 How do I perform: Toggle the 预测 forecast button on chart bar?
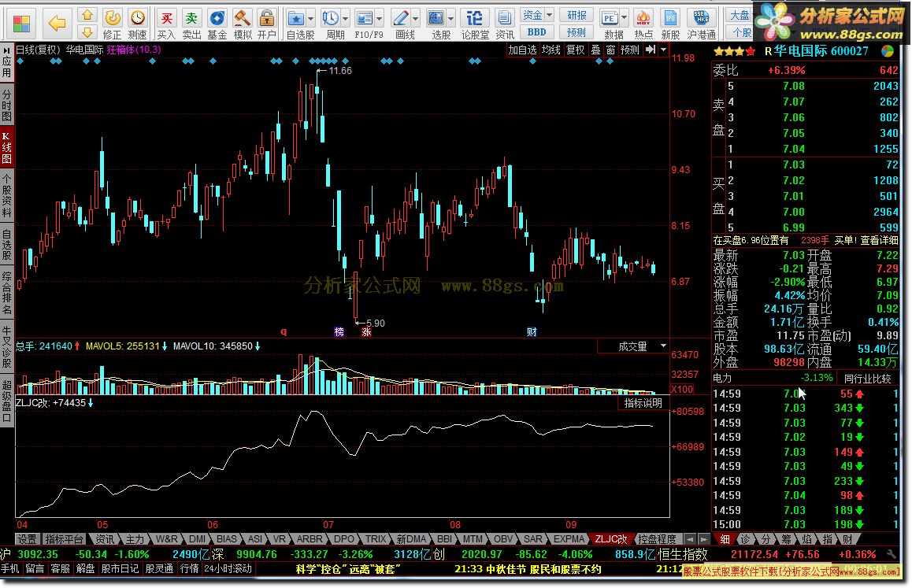(x=629, y=50)
